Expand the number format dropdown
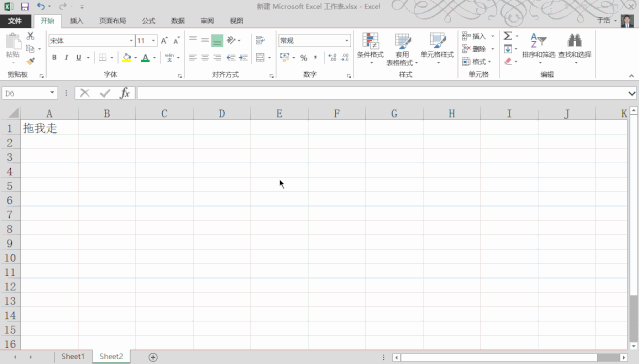Viewport: 639px width, 364px height. 347,41
